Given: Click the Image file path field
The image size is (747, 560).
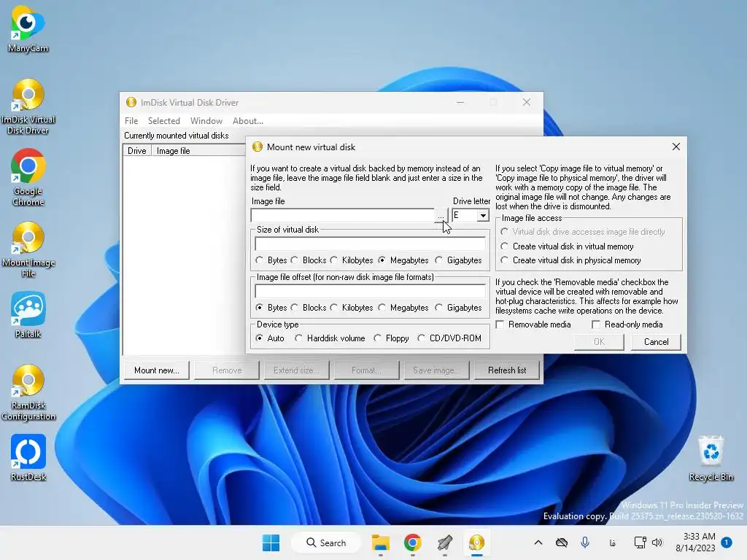Looking at the screenshot, I should [343, 215].
